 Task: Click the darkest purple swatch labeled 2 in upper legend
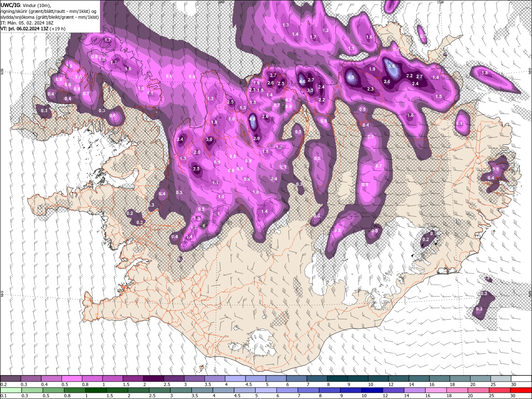coord(153,379)
